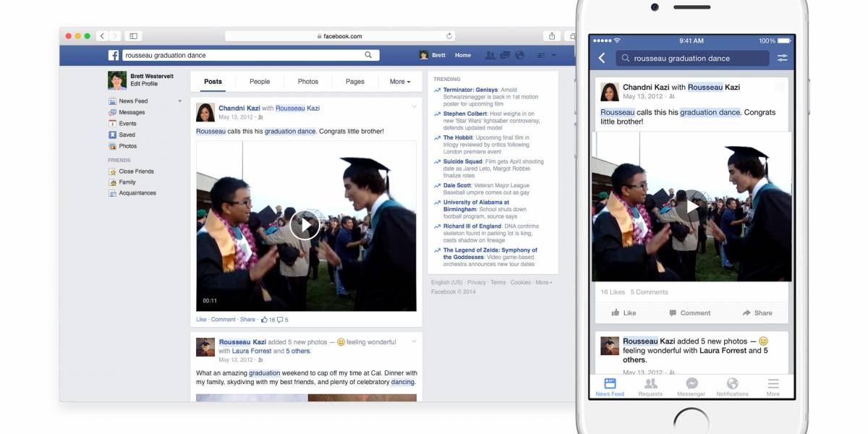Reload the facebook.com page

[x=449, y=36]
